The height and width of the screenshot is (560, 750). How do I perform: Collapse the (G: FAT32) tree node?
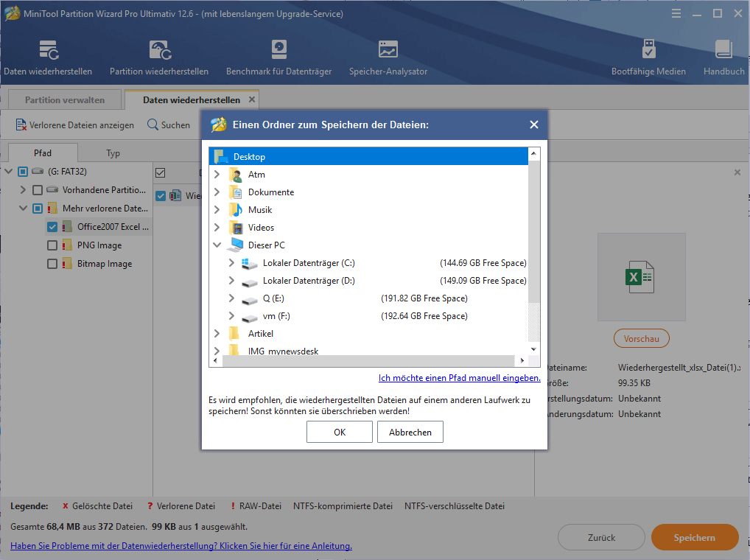tap(9, 171)
